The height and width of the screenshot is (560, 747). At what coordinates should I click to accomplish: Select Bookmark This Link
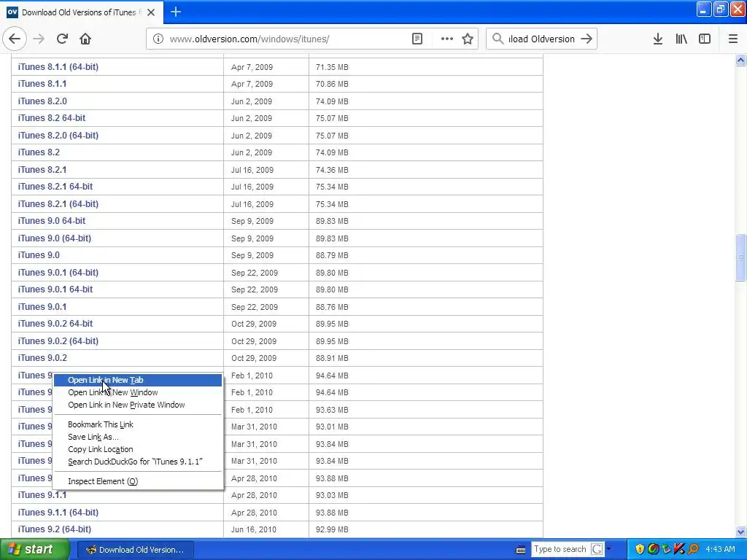(x=138, y=424)
